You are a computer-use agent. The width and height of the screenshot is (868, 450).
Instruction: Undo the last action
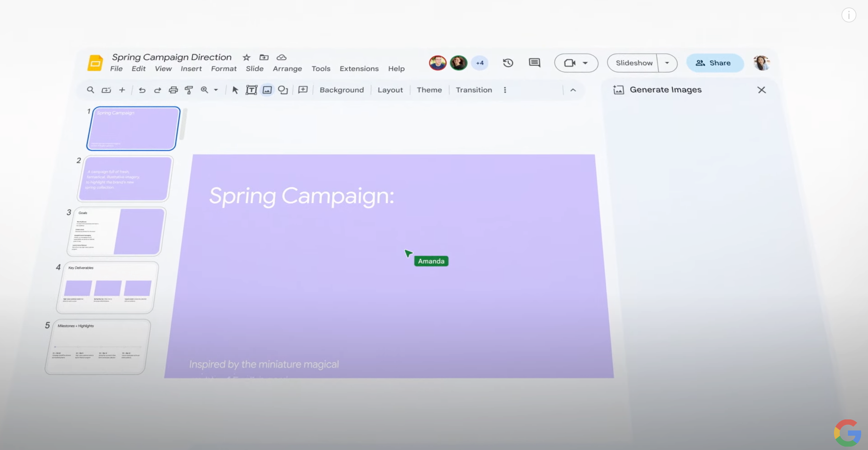(x=142, y=90)
